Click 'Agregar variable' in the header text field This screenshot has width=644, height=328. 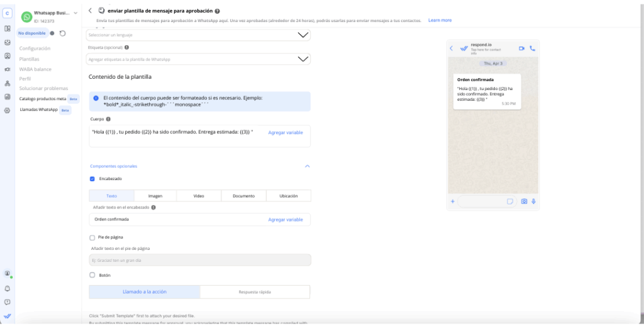click(286, 220)
